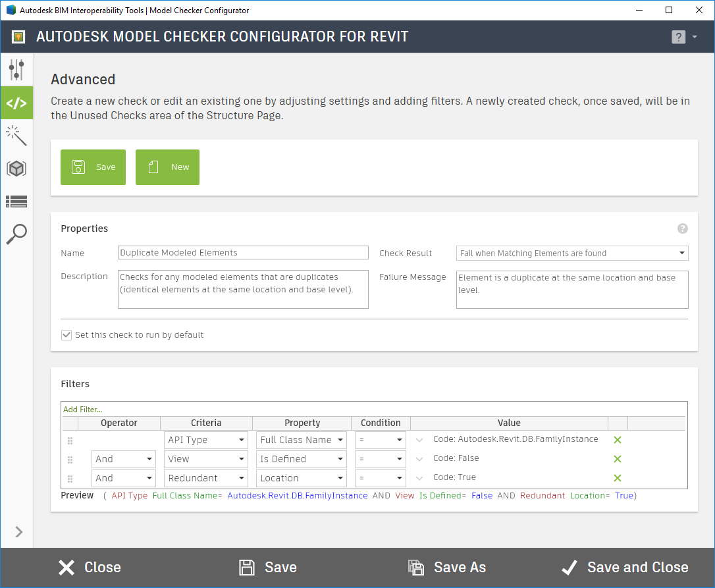This screenshot has width=715, height=588.
Task: Open the sliders settings page in sidebar
Action: click(16, 69)
